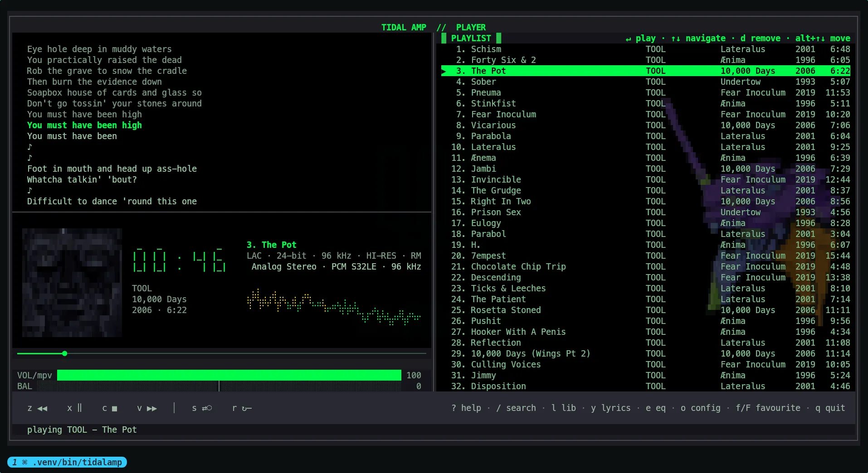Quit the player (q quit)
The height and width of the screenshot is (473, 868).
point(830,408)
